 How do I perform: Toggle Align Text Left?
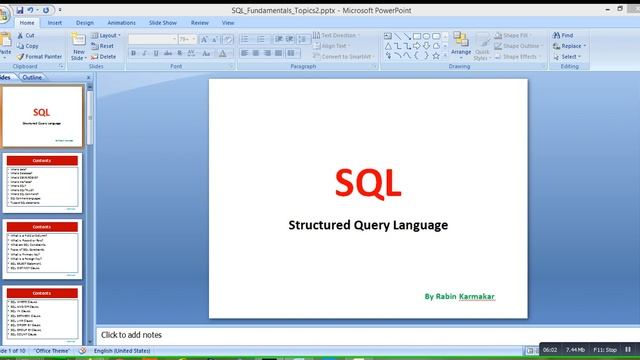244,53
